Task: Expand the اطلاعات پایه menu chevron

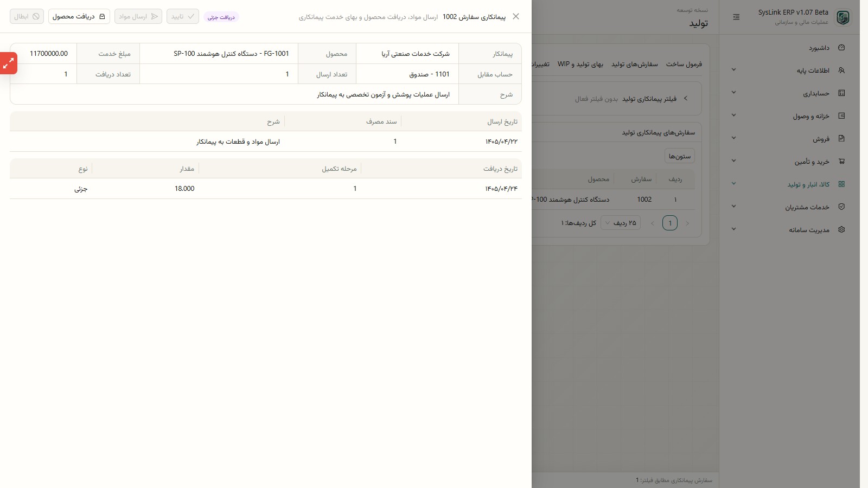Action: (733, 70)
